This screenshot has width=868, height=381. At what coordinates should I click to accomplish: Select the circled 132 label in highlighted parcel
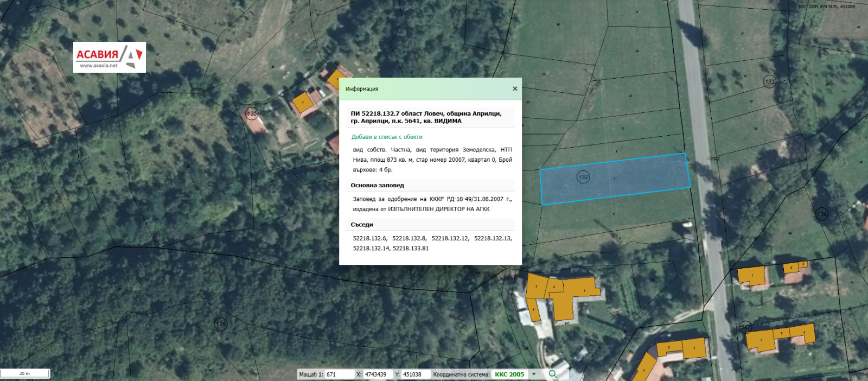click(583, 177)
